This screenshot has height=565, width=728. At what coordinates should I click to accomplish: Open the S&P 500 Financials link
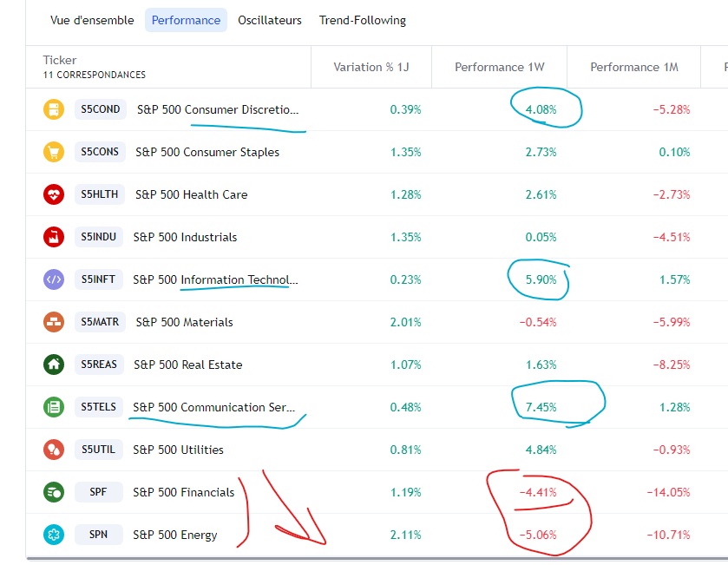[183, 492]
